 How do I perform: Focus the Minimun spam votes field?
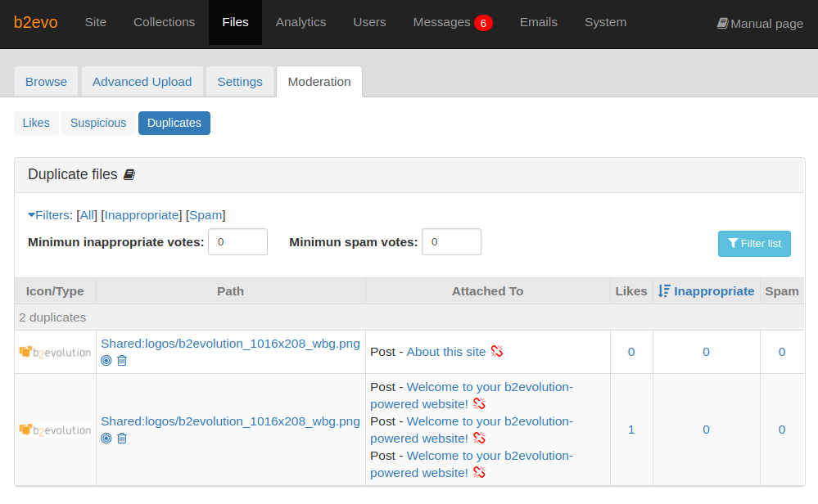tap(451, 242)
